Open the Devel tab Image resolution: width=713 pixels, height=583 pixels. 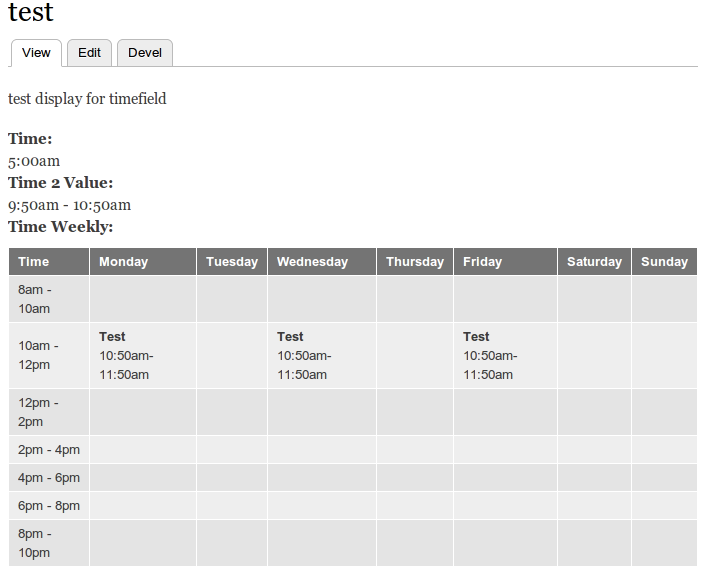[145, 53]
